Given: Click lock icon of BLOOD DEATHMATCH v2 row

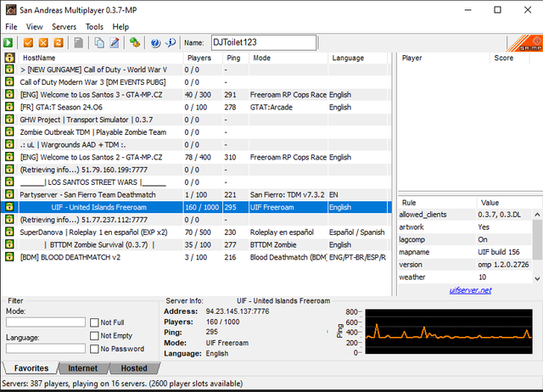Looking at the screenshot, I should tap(9, 256).
